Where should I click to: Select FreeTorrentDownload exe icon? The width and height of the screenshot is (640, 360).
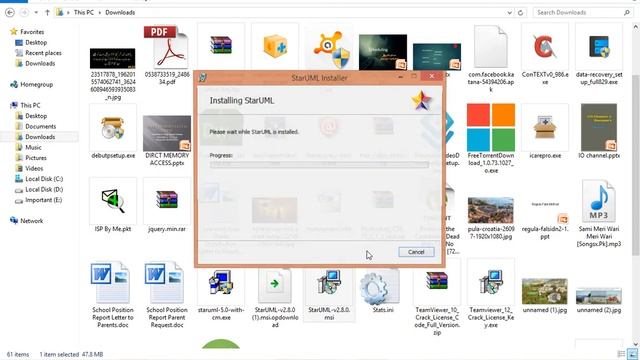point(491,127)
